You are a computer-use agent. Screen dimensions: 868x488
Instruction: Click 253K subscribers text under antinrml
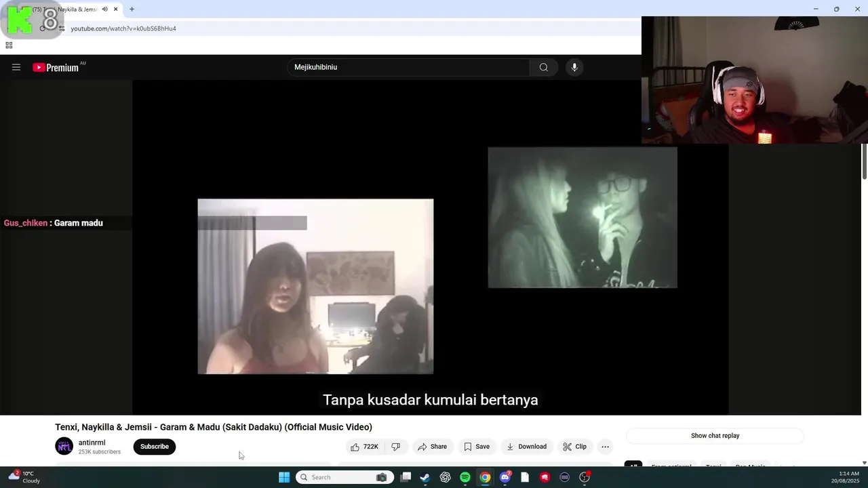[100, 452]
